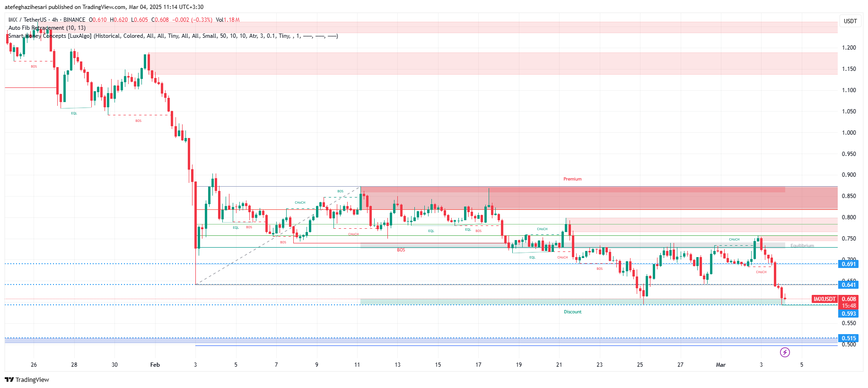
Task: Click the Discount zone label
Action: click(x=572, y=312)
